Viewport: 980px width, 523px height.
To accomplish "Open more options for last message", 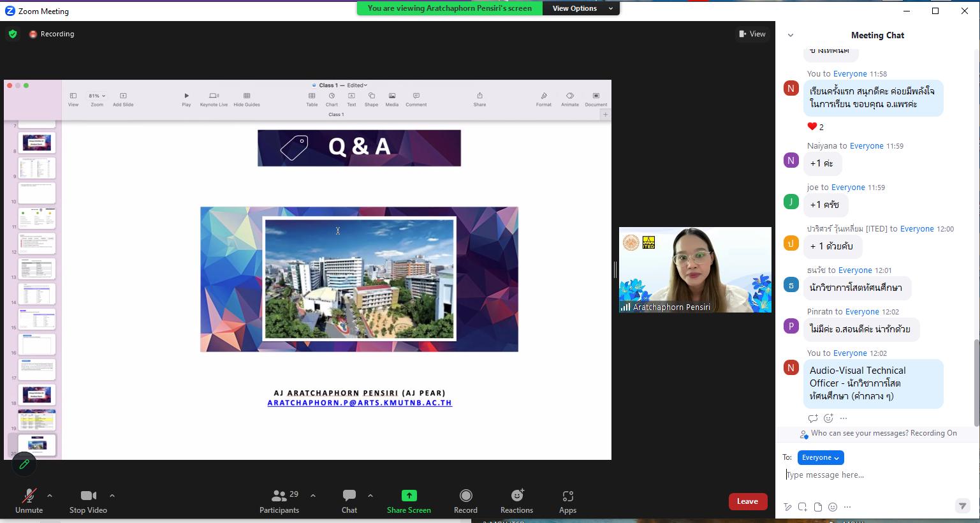I will click(x=844, y=418).
